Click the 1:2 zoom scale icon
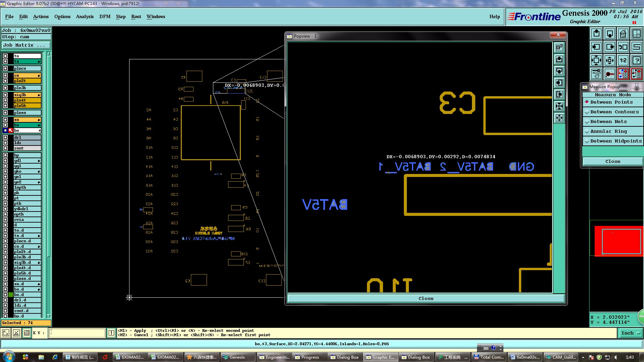The image size is (644, 362). [x=623, y=60]
